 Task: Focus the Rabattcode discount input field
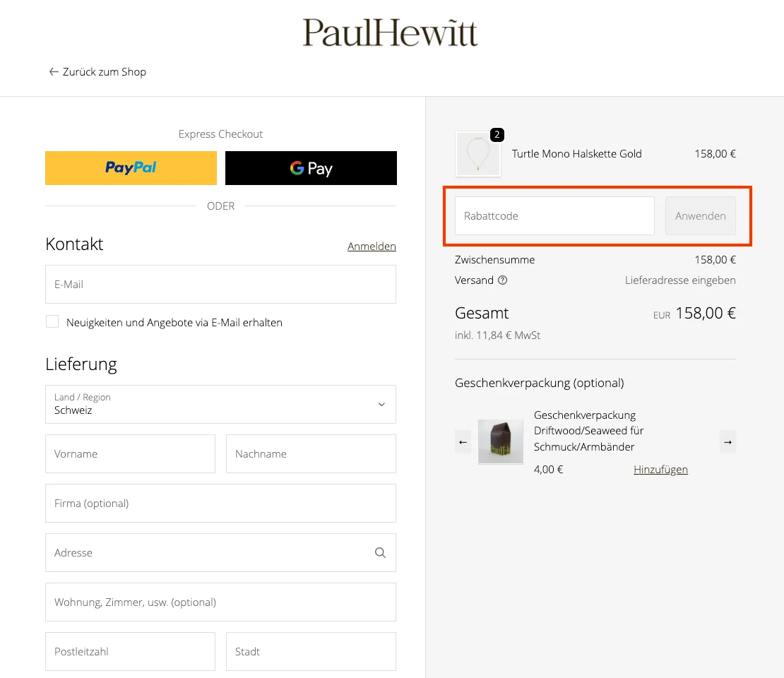[554, 216]
